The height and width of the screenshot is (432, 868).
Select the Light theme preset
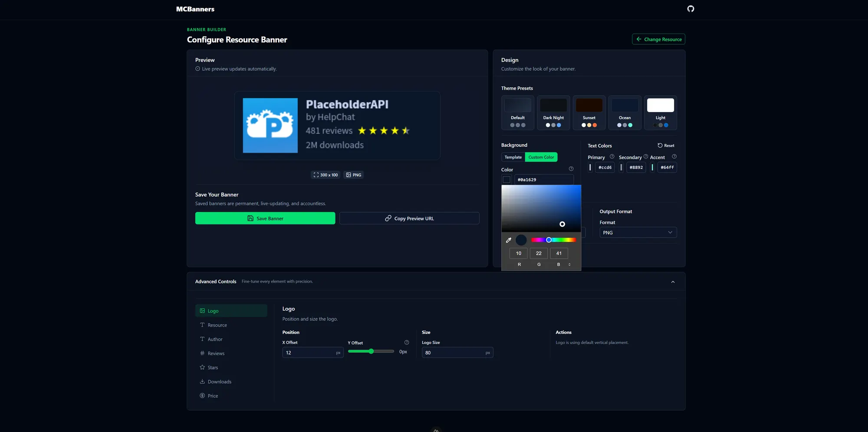click(x=661, y=113)
